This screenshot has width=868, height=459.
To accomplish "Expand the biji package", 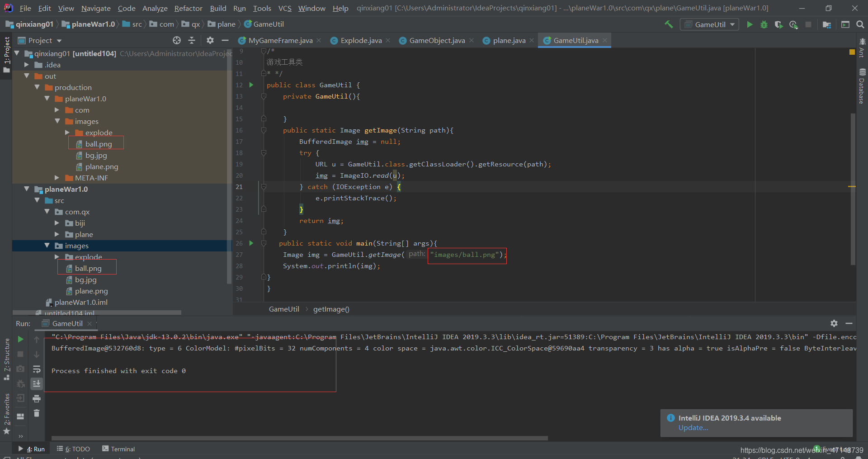I will click(x=57, y=223).
